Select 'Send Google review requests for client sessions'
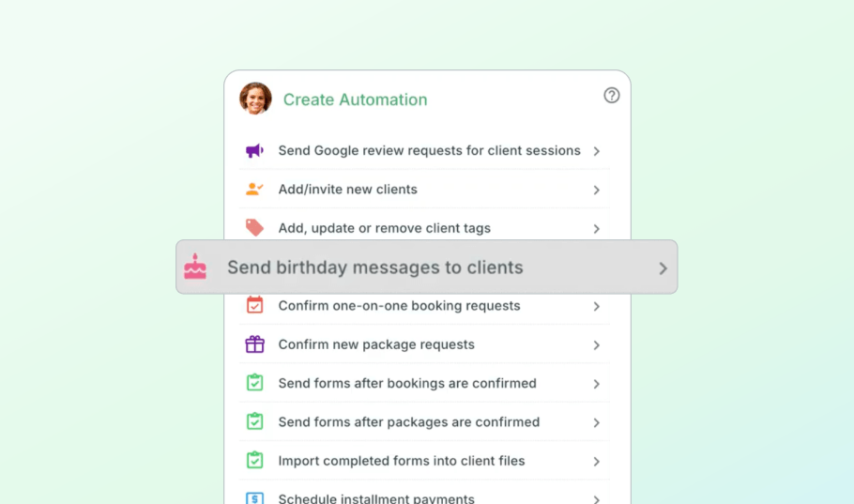854x504 pixels. click(424, 150)
